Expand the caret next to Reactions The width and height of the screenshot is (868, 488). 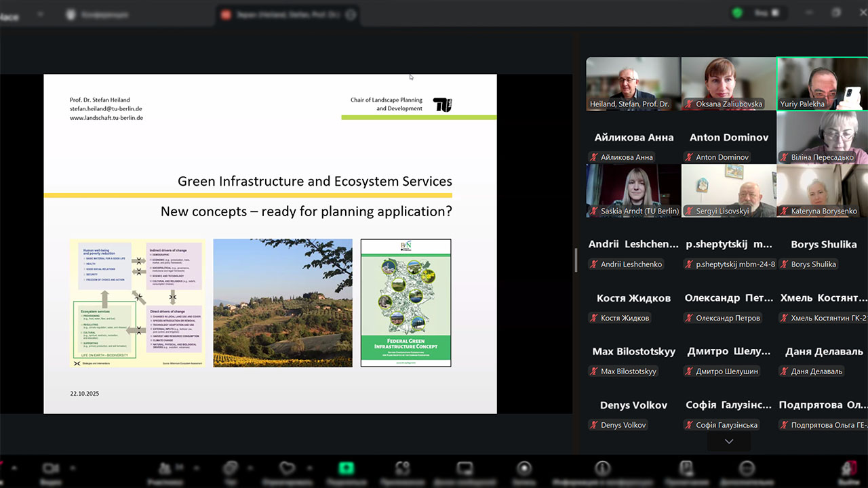309,468
